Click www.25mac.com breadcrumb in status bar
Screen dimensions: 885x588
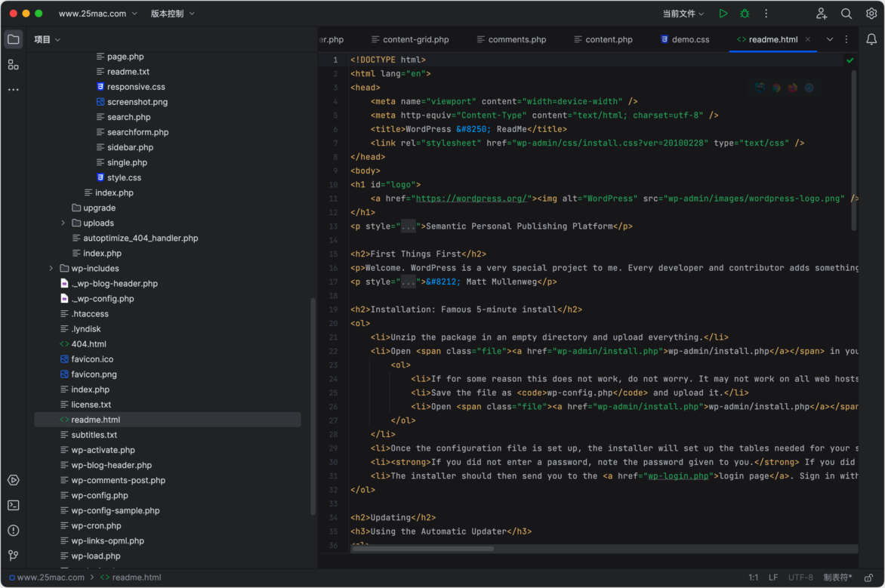pos(46,577)
